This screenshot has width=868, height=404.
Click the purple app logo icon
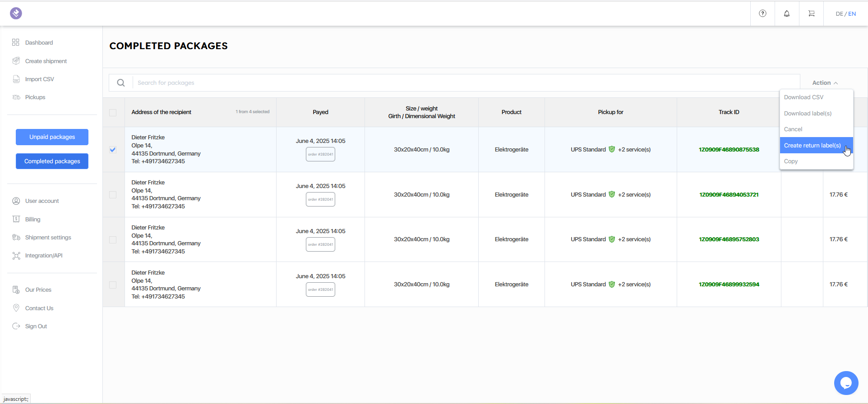[16, 13]
